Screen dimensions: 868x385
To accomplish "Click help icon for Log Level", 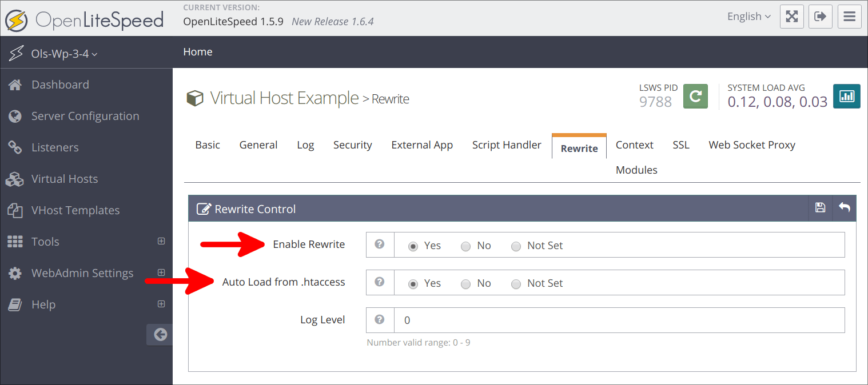I will (x=380, y=320).
